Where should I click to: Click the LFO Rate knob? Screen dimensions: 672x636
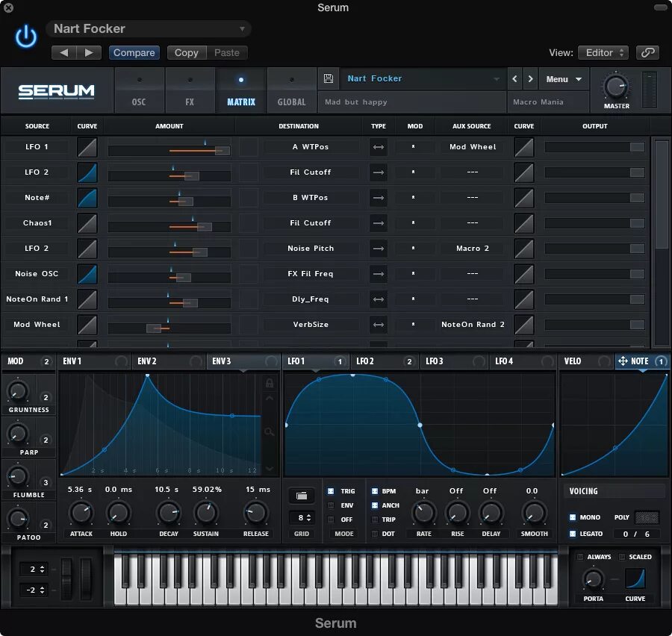423,513
